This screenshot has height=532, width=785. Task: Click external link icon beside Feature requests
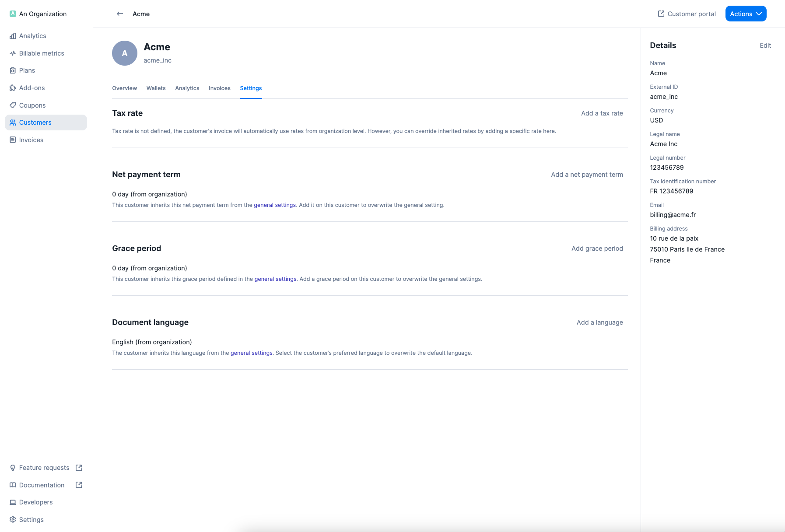coord(79,468)
